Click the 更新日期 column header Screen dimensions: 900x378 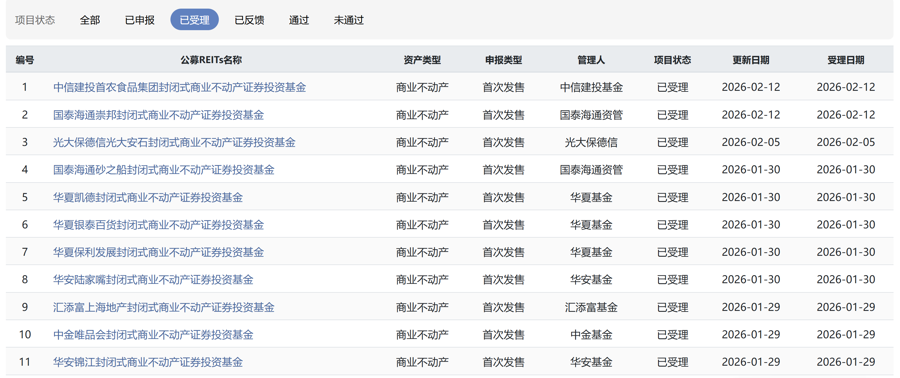pyautogui.click(x=751, y=60)
